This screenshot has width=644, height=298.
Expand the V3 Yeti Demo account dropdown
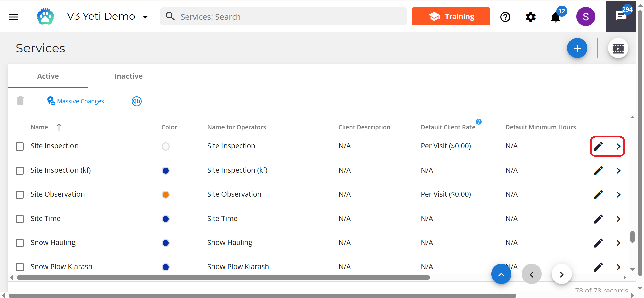(145, 17)
